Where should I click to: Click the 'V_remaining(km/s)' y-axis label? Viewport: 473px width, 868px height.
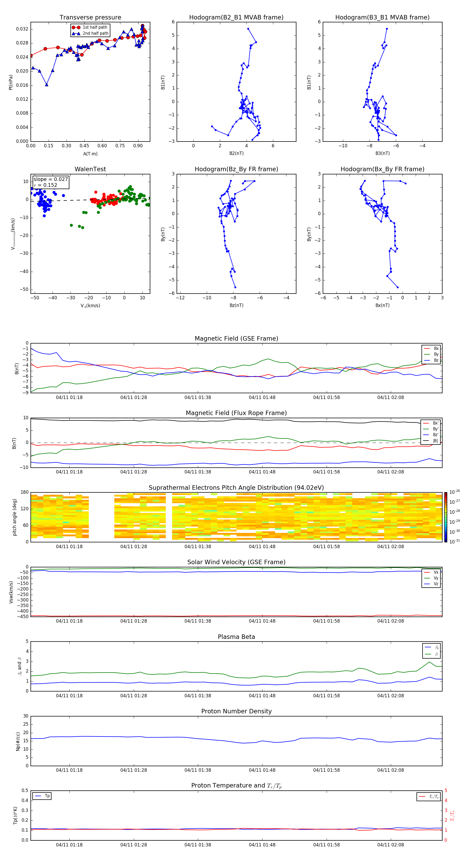point(13,234)
